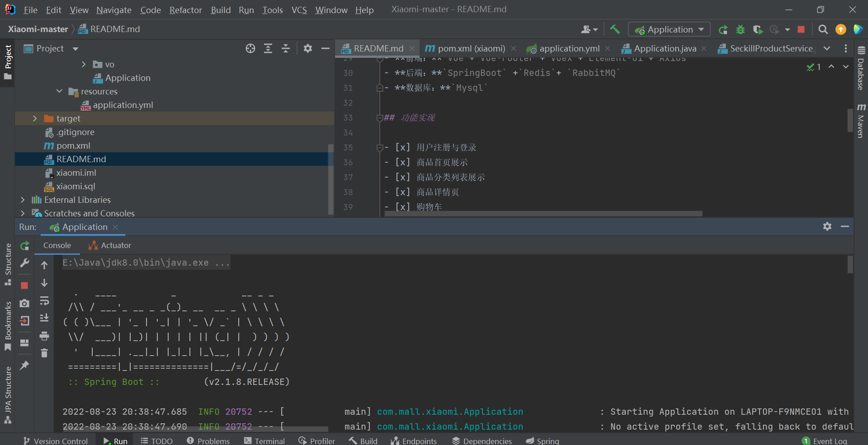Select .gitignore file in project tree

click(x=75, y=132)
